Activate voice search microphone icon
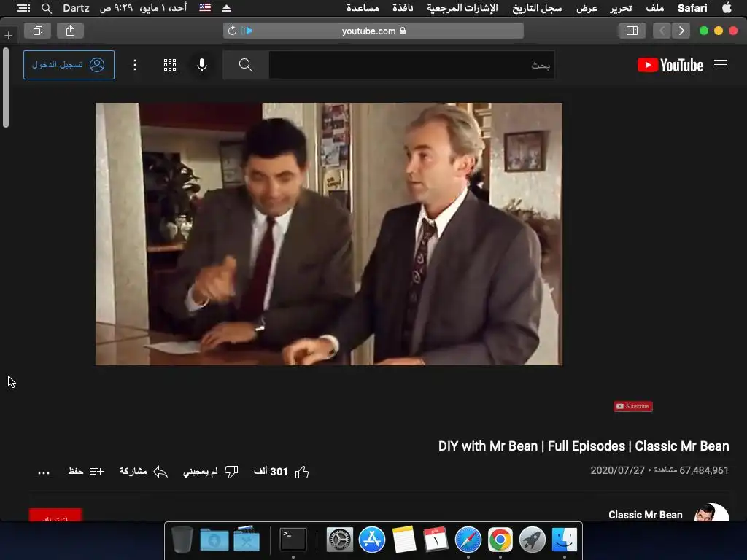 pos(202,65)
